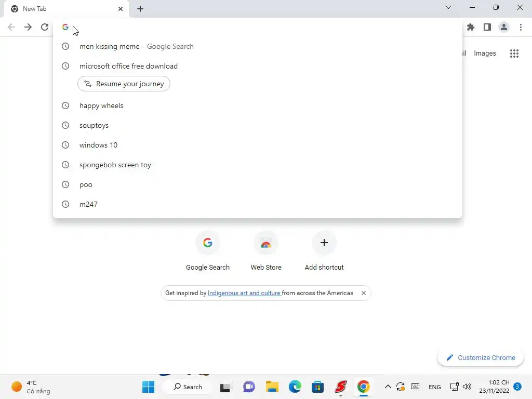Open the clock and date 23/11/2022
Image resolution: width=532 pixels, height=399 pixels.
494,387
